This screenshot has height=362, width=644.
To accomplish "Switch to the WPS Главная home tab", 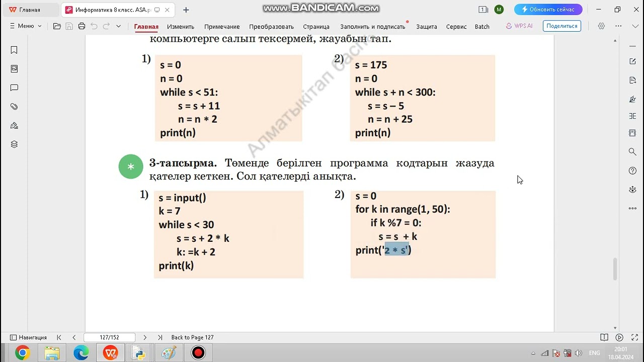I will (x=30, y=10).
